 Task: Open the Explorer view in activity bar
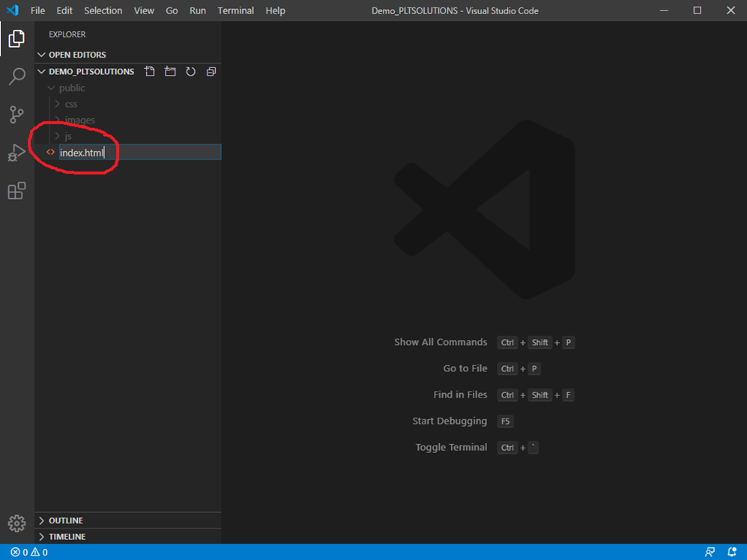click(16, 39)
